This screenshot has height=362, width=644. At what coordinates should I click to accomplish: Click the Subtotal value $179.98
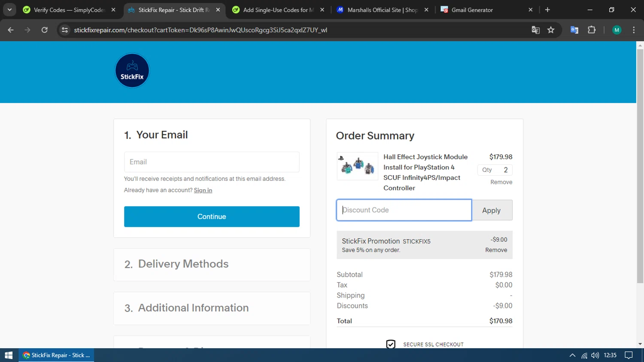pyautogui.click(x=501, y=274)
